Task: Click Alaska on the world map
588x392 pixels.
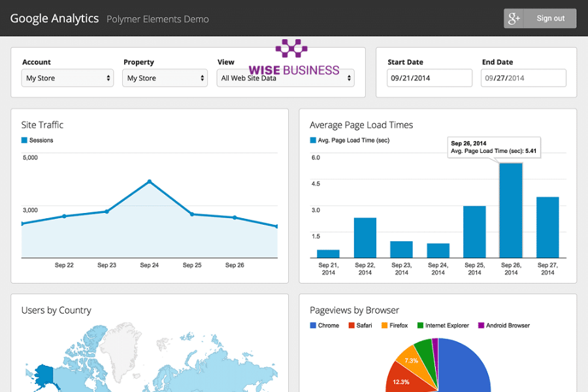Action: click(44, 374)
